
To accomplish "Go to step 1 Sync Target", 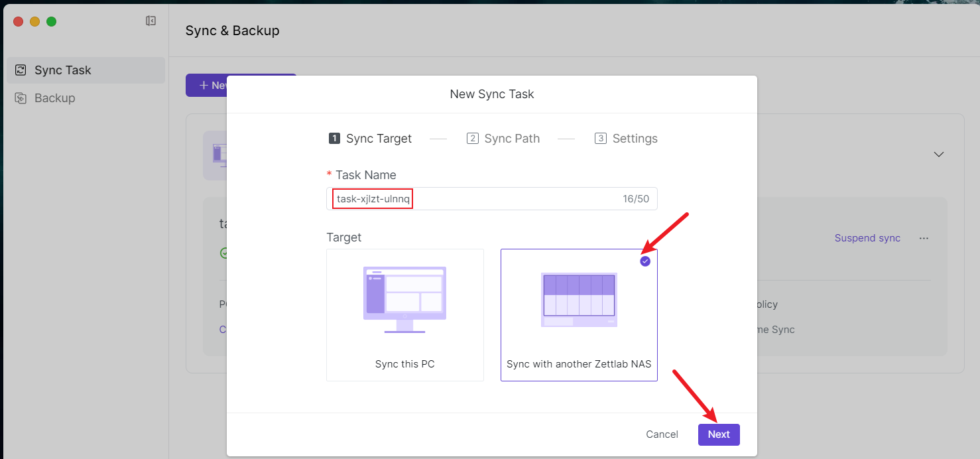I will coord(371,139).
